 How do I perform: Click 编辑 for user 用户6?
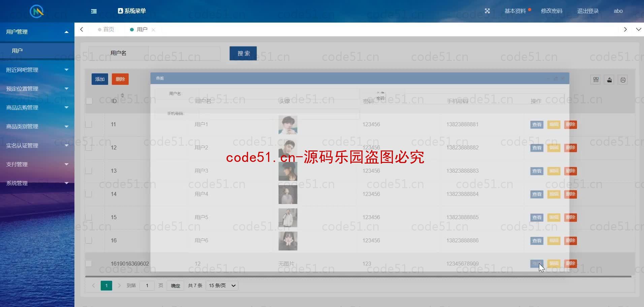(554, 241)
